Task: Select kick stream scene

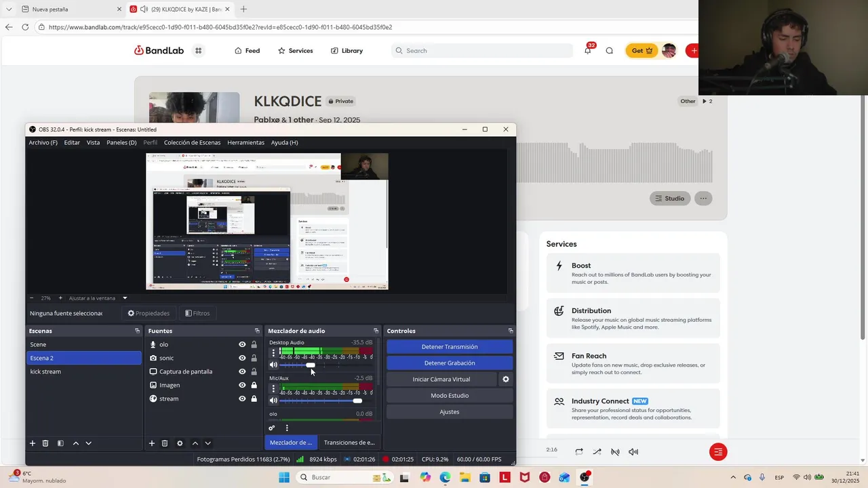Action: tap(83, 371)
